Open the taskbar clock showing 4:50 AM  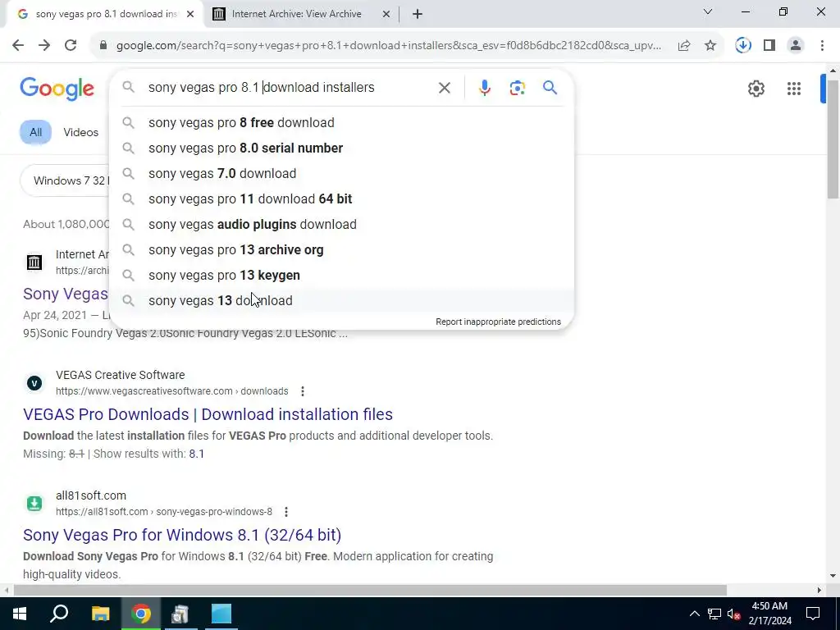click(x=769, y=614)
